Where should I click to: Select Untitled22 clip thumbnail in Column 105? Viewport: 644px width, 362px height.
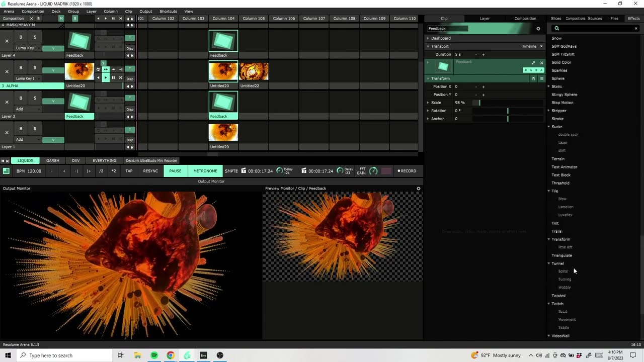pos(254,72)
